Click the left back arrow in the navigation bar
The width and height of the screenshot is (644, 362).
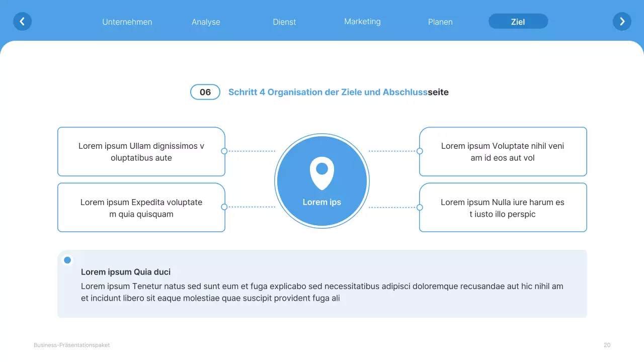click(x=22, y=21)
